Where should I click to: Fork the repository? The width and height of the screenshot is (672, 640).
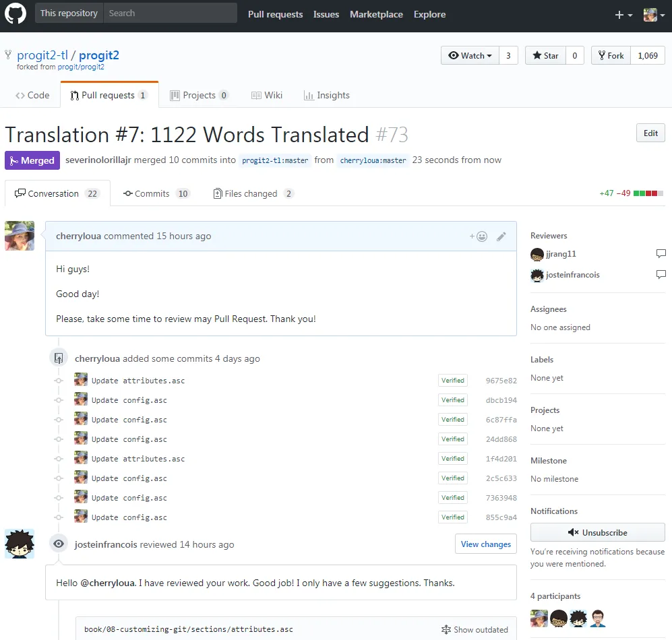tap(611, 56)
